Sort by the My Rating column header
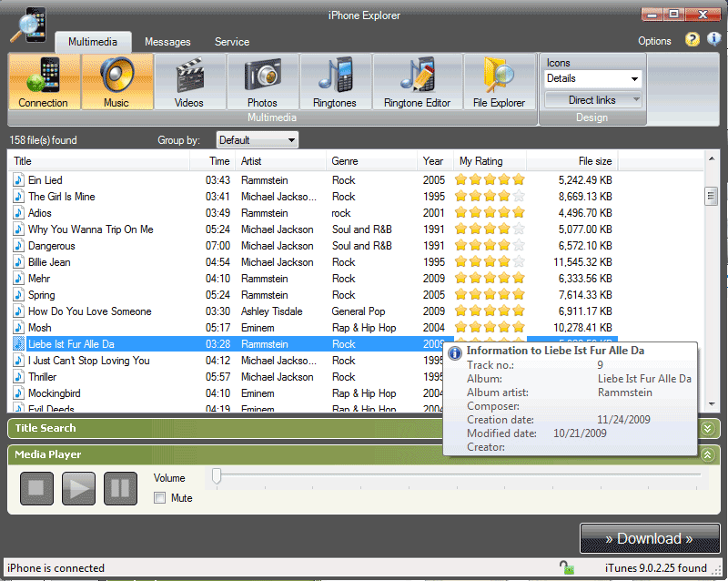Image resolution: width=728 pixels, height=581 pixels. pyautogui.click(x=490, y=161)
